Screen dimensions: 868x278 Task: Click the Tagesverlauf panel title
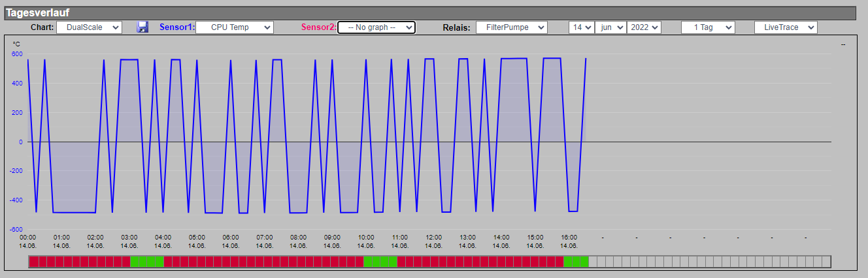click(x=38, y=13)
